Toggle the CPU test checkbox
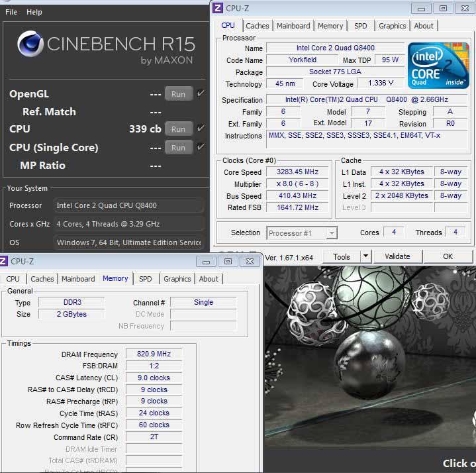Viewport: 476px width, 473px height. (x=201, y=128)
